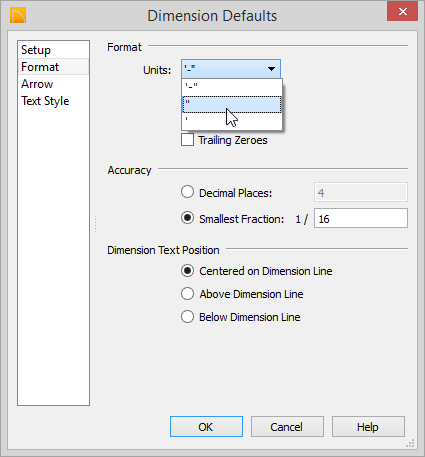Confirm settings with the OK button
The width and height of the screenshot is (425, 457).
[x=206, y=427]
